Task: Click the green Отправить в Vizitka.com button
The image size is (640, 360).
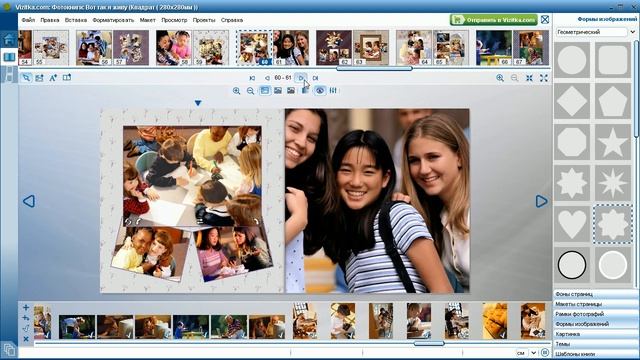Action: pyautogui.click(x=494, y=20)
